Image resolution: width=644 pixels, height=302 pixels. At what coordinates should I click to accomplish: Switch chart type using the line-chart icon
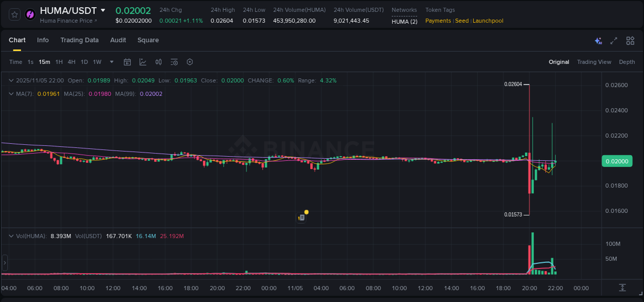pyautogui.click(x=143, y=62)
